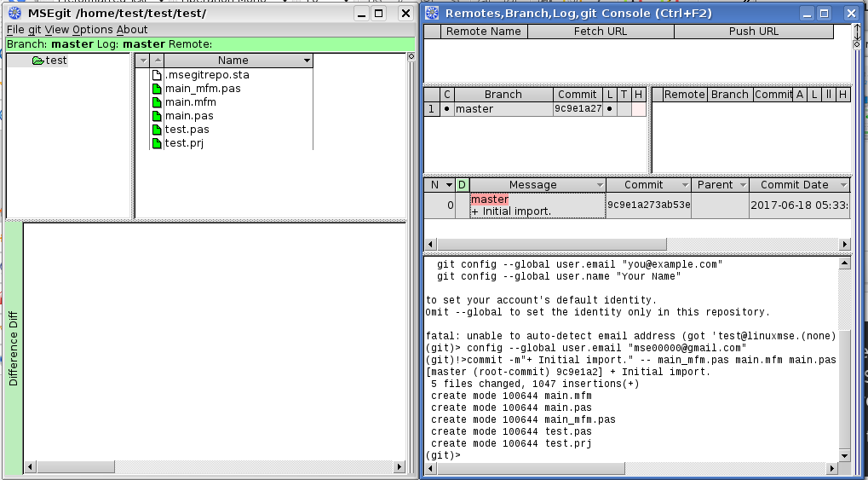The image size is (868, 480).
Task: Click the Difference Diff side panel label
Action: tap(14, 348)
